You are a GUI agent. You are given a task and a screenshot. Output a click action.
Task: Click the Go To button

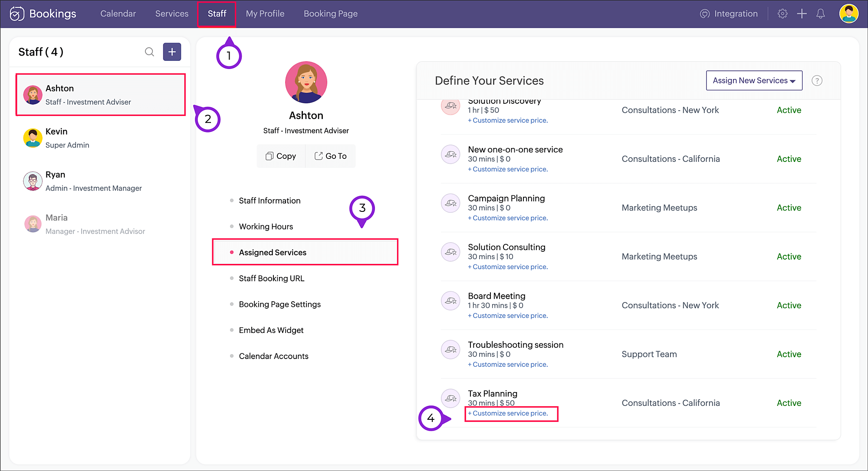click(330, 156)
